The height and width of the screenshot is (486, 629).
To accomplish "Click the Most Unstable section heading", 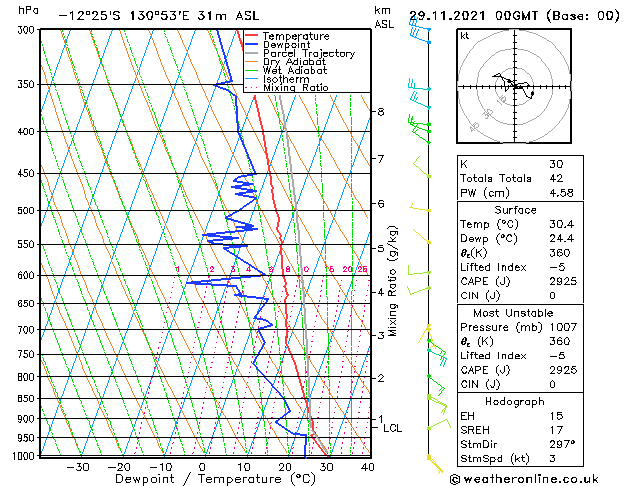I will click(x=513, y=313).
